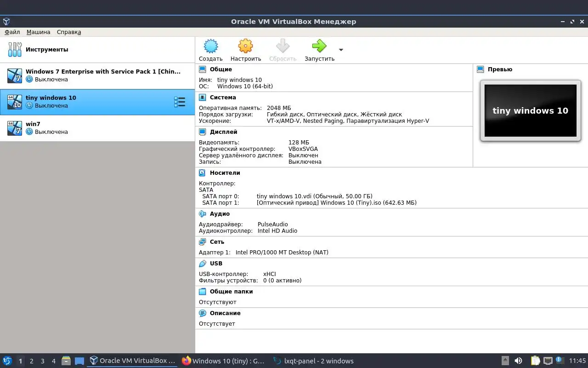Open the Система settings header
588x368 pixels.
(x=223, y=98)
